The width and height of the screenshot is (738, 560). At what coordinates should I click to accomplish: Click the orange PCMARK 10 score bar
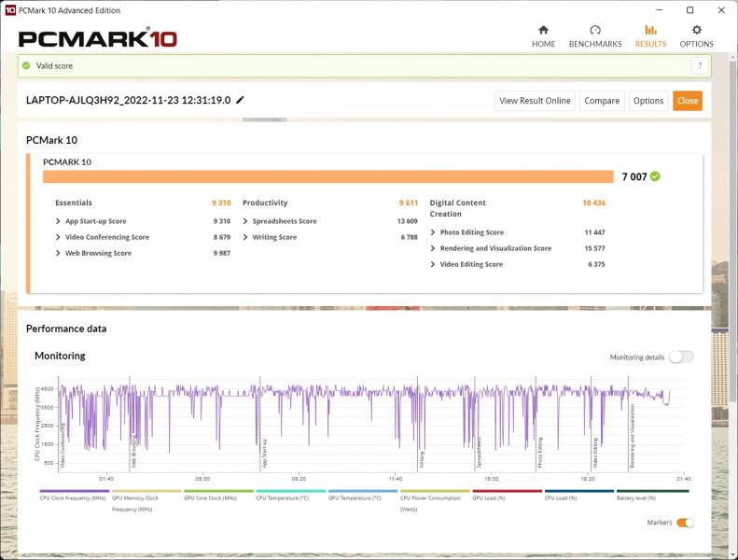pyautogui.click(x=328, y=176)
